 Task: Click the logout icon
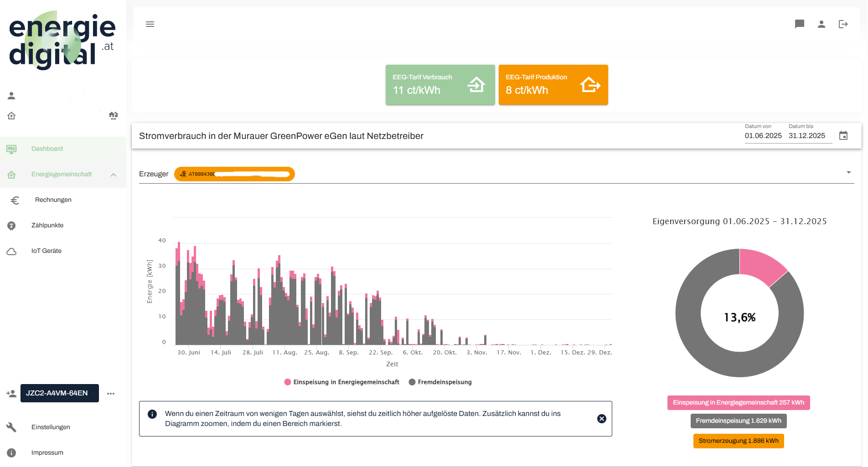point(843,24)
